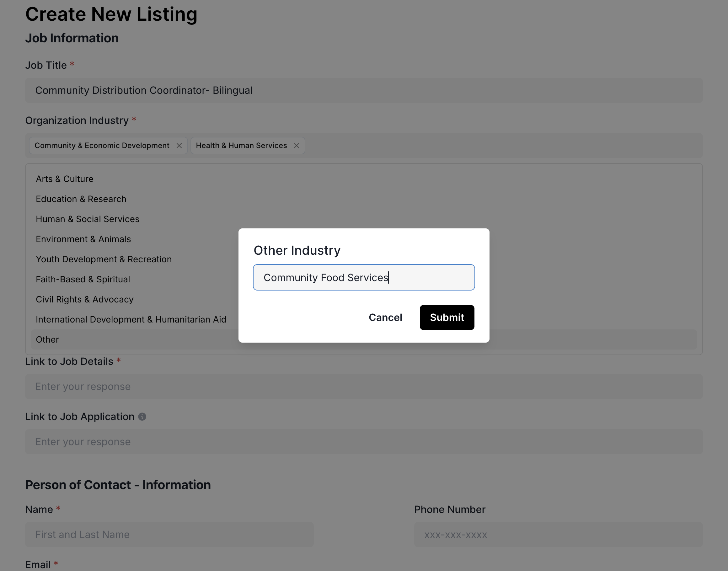Select the Person of Contact - Information heading
This screenshot has height=571, width=728.
pos(118,485)
